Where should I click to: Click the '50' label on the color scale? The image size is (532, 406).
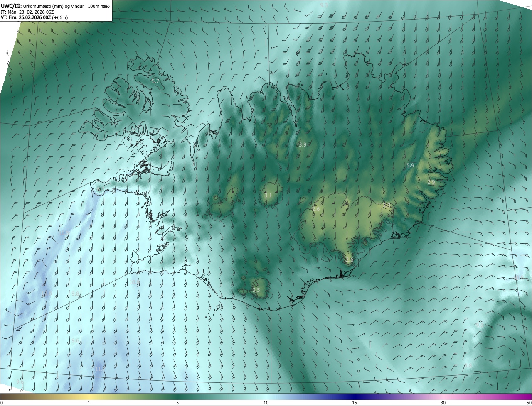coord(529,403)
